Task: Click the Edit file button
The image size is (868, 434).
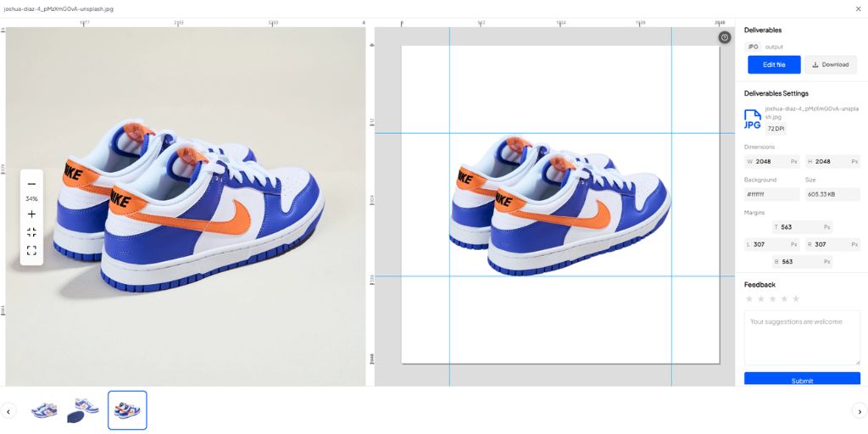Action: (x=774, y=64)
